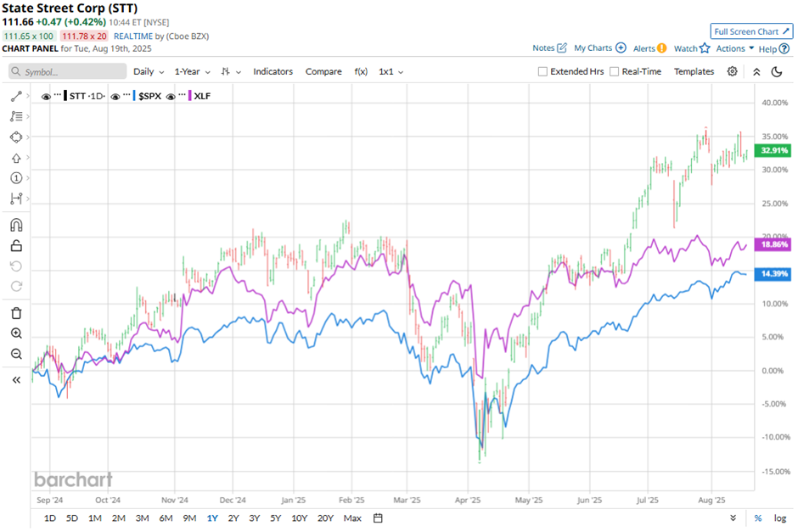Click the Notes edit icon
The width and height of the screenshot is (798, 532).
coord(562,48)
